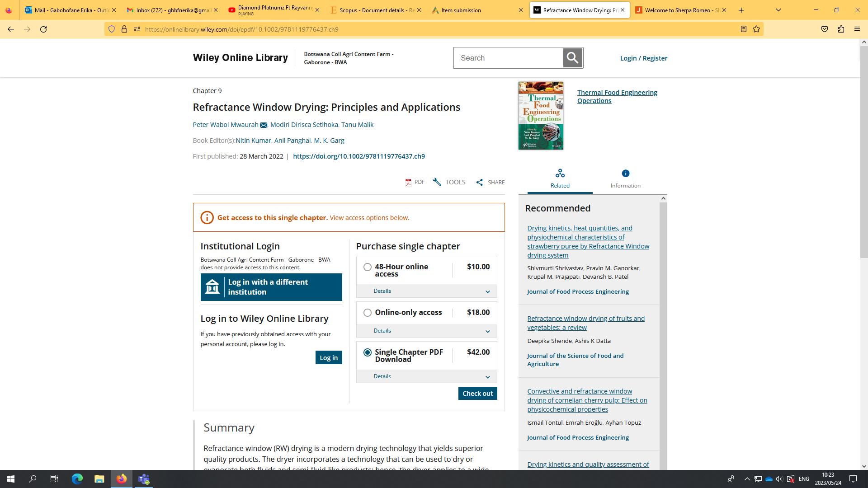Open File Explorer from the taskbar
This screenshot has width=868, height=488.
coord(99,479)
